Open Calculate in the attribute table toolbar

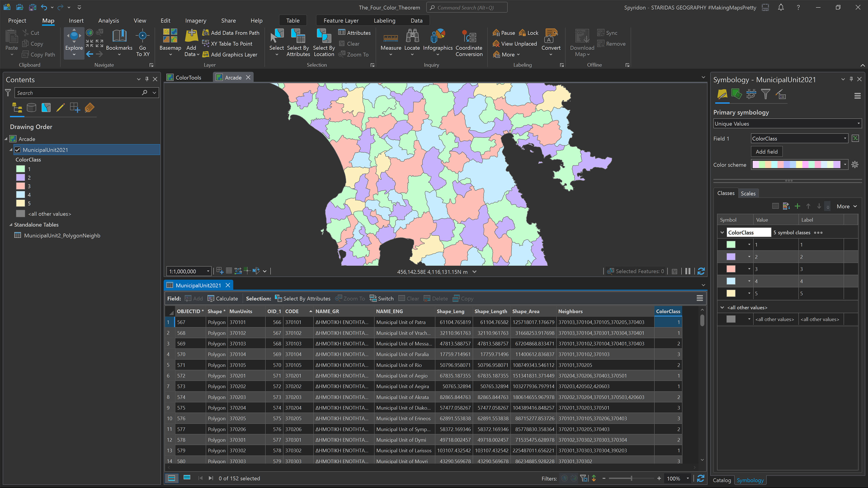pos(223,298)
